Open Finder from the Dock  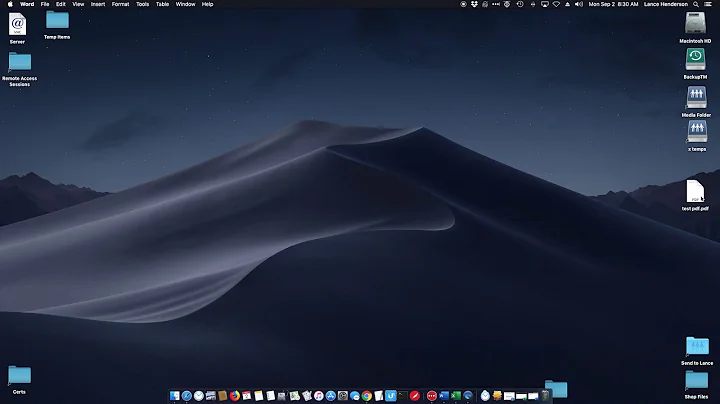174,396
